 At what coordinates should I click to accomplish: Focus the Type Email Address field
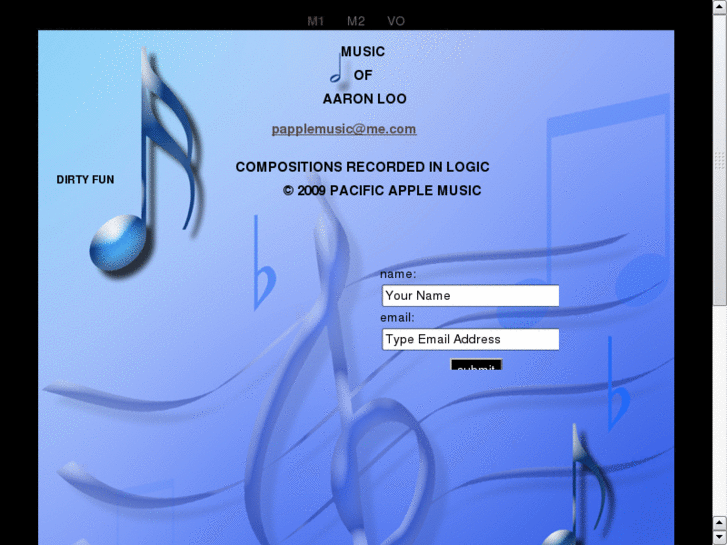point(471,339)
